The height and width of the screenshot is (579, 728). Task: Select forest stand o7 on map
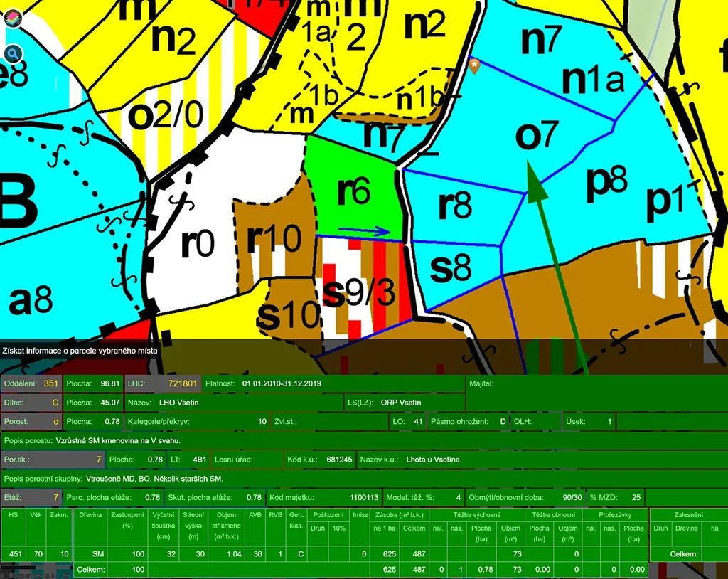click(536, 135)
